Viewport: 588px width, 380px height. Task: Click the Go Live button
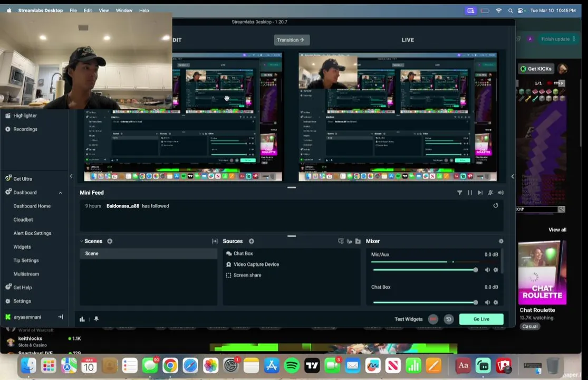pyautogui.click(x=481, y=319)
